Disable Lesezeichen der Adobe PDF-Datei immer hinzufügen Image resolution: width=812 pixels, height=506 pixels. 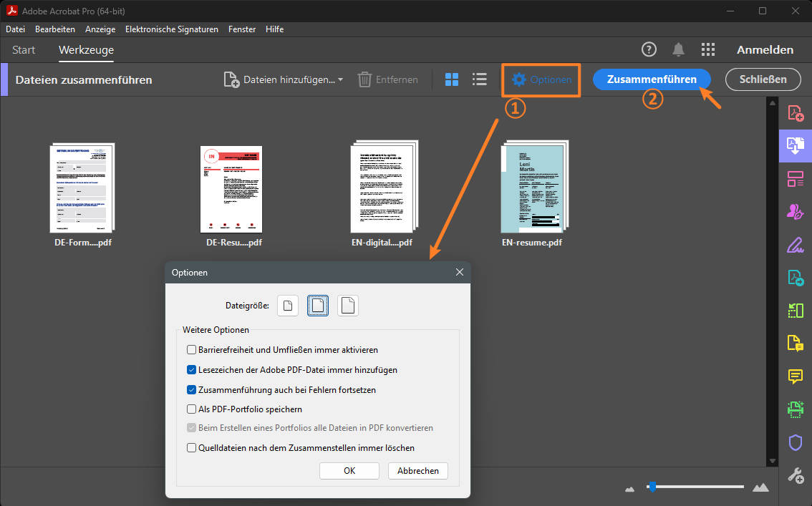click(x=192, y=370)
